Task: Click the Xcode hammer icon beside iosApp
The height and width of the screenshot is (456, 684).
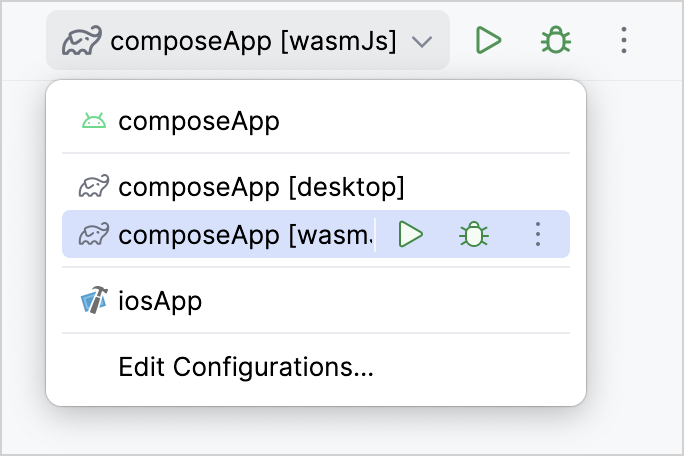Action: (94, 300)
